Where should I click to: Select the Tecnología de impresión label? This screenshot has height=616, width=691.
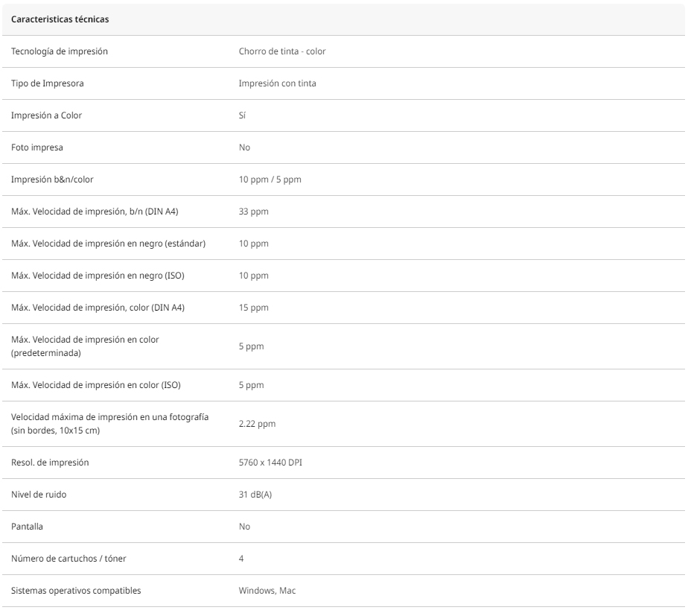click(60, 51)
